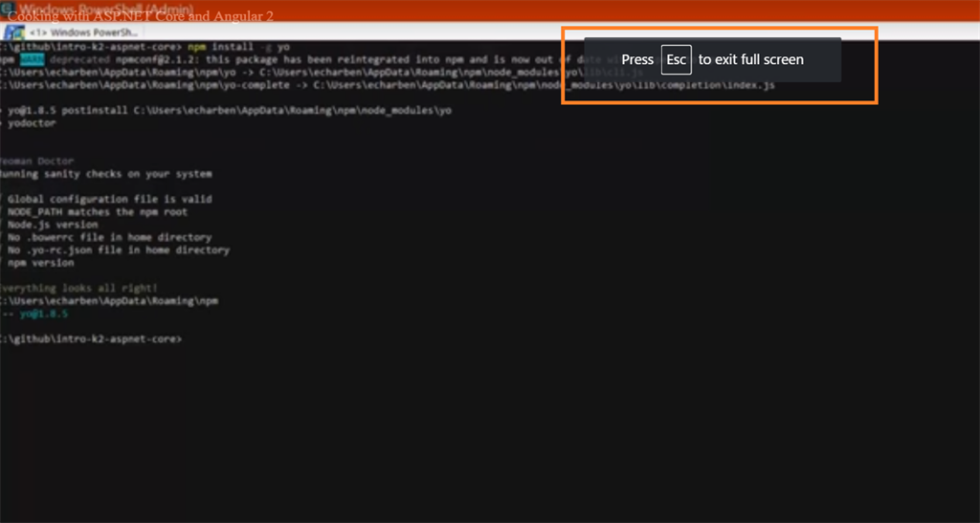Click the "Cooking with ASP.NET Core and Angular 2" title
The width and height of the screenshot is (980, 523).
(141, 16)
